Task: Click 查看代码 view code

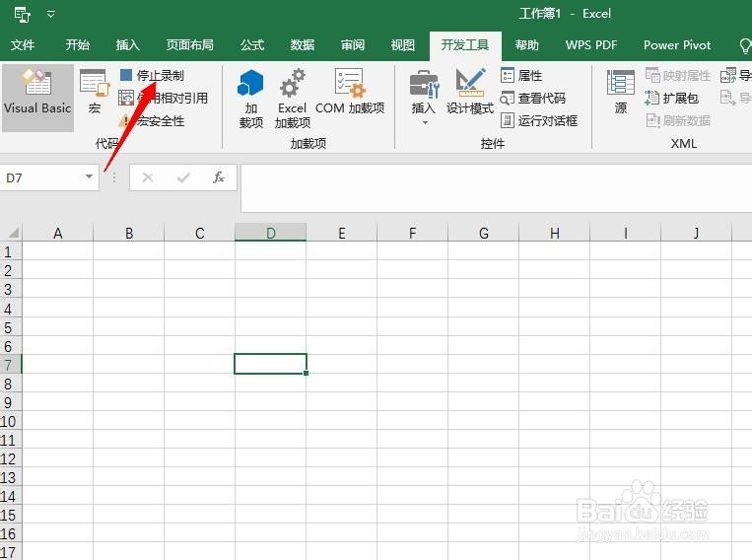Action: tap(533, 98)
